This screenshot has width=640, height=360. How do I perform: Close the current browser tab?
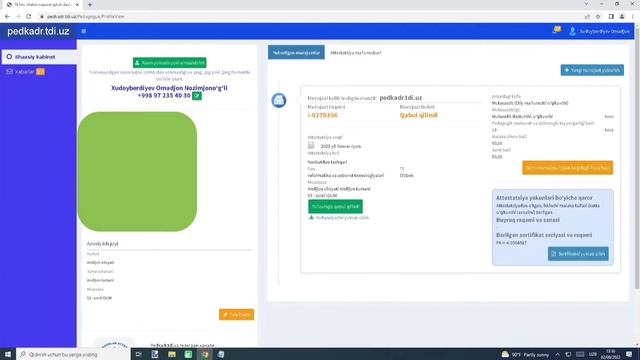point(77,4)
